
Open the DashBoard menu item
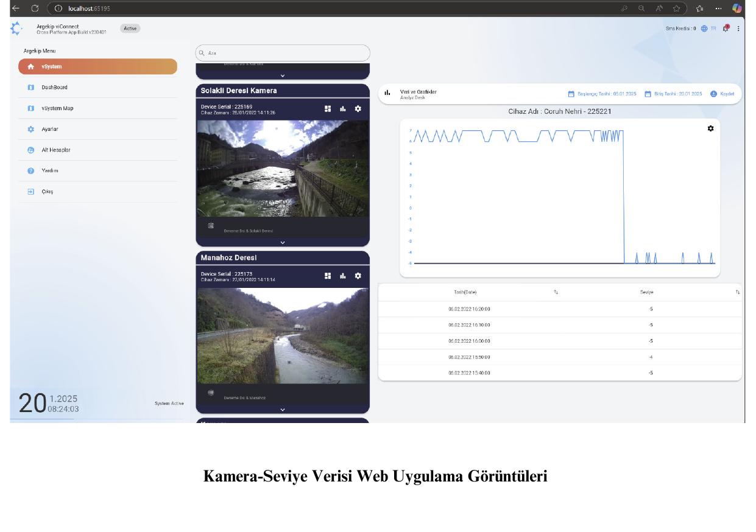pyautogui.click(x=97, y=87)
